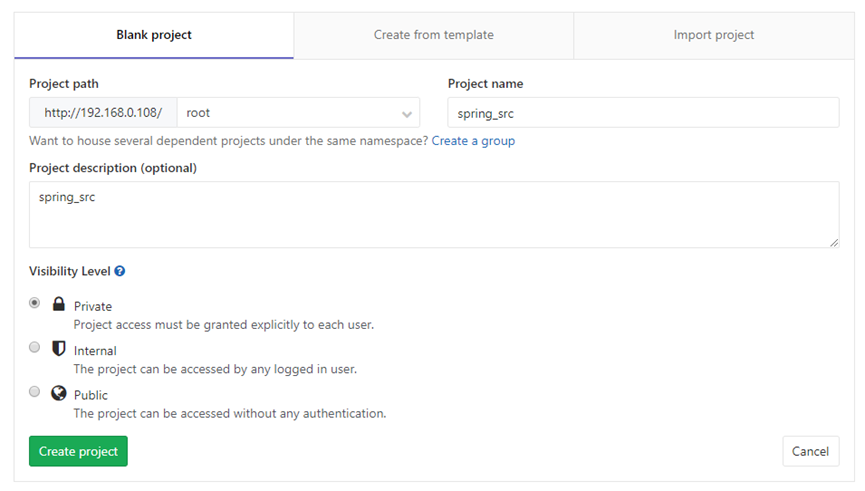Select the Internal visibility radio button

[x=34, y=347]
